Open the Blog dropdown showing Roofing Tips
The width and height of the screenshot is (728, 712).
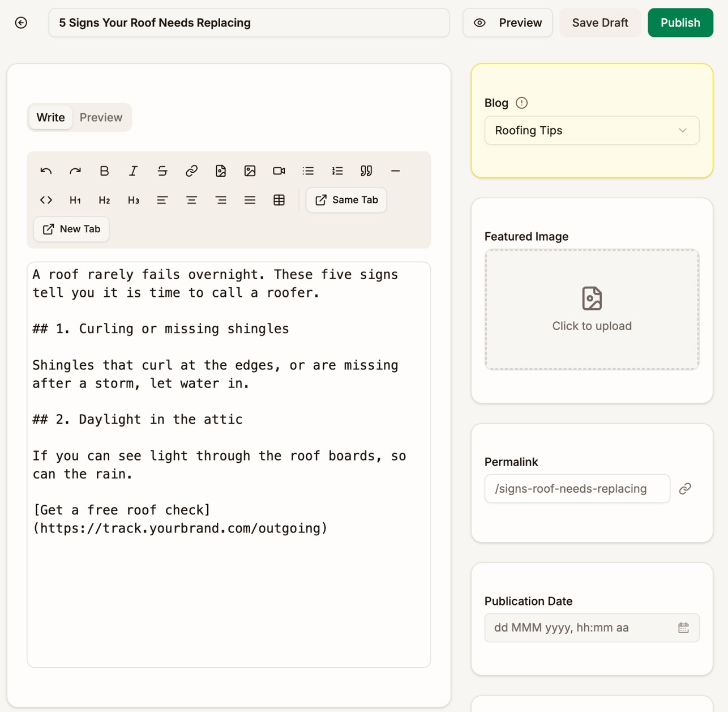point(592,130)
